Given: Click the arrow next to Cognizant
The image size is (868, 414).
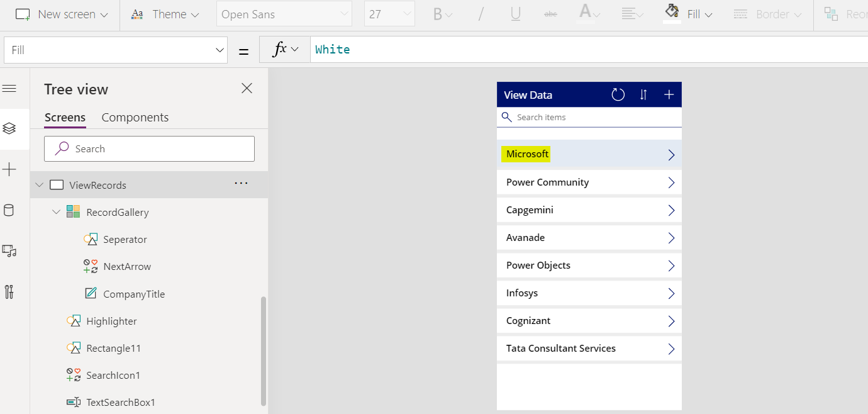Looking at the screenshot, I should click(x=671, y=321).
